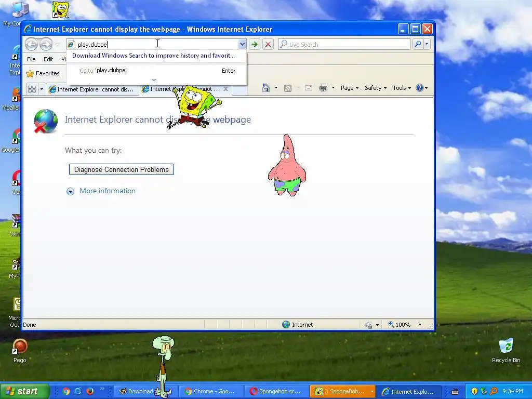Click the Print icon
This screenshot has height=399, width=532.
point(323,88)
